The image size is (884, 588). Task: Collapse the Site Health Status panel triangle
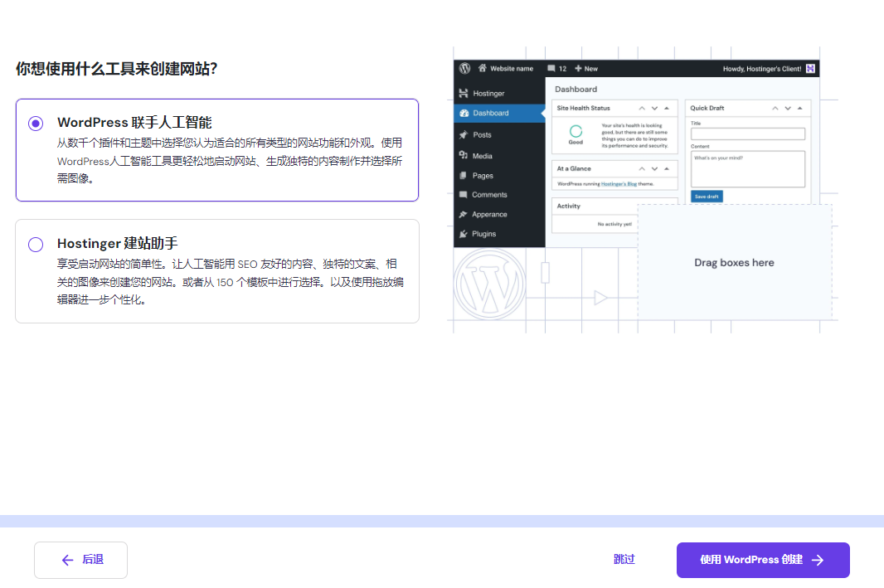[667, 109]
